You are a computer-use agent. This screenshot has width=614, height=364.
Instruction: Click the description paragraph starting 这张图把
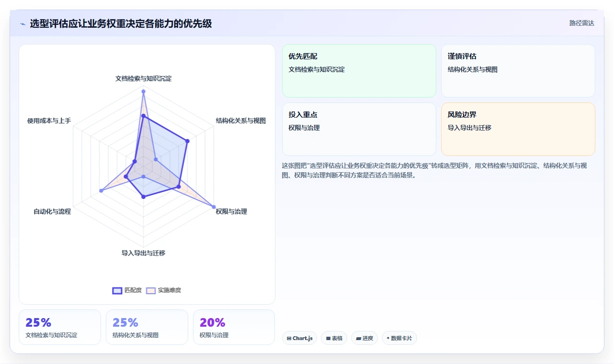point(434,170)
